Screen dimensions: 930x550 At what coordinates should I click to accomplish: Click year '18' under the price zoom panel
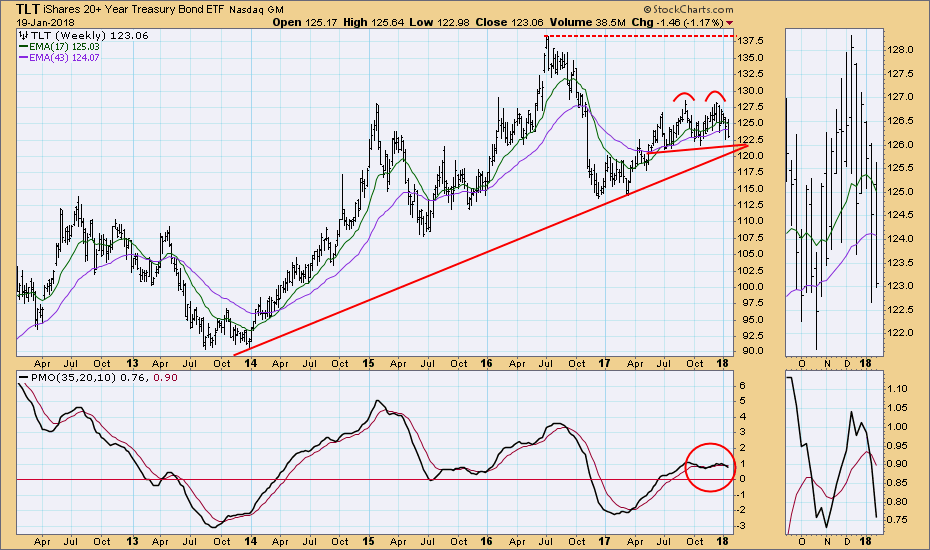[866, 363]
